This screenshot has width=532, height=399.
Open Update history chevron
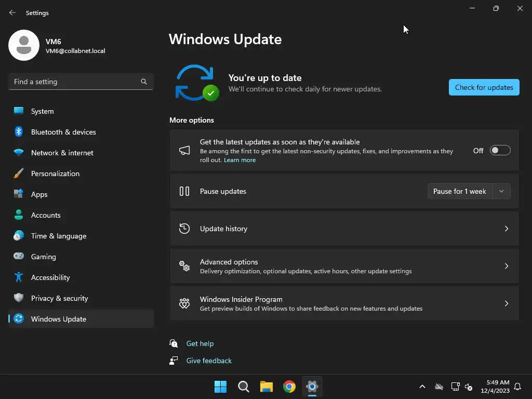point(507,229)
